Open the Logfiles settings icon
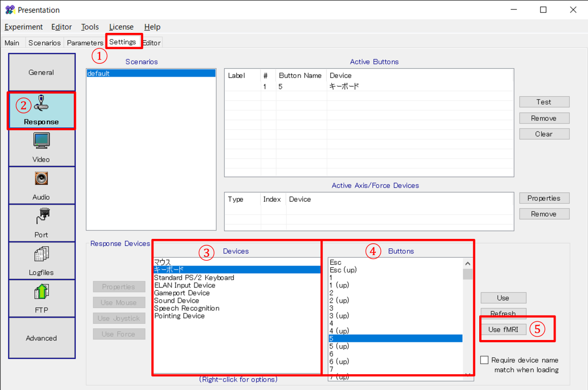The width and height of the screenshot is (588, 390). (x=42, y=254)
